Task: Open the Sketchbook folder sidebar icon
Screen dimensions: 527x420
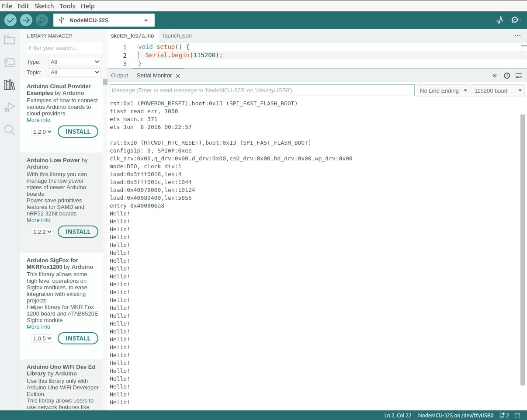Action: click(10, 40)
